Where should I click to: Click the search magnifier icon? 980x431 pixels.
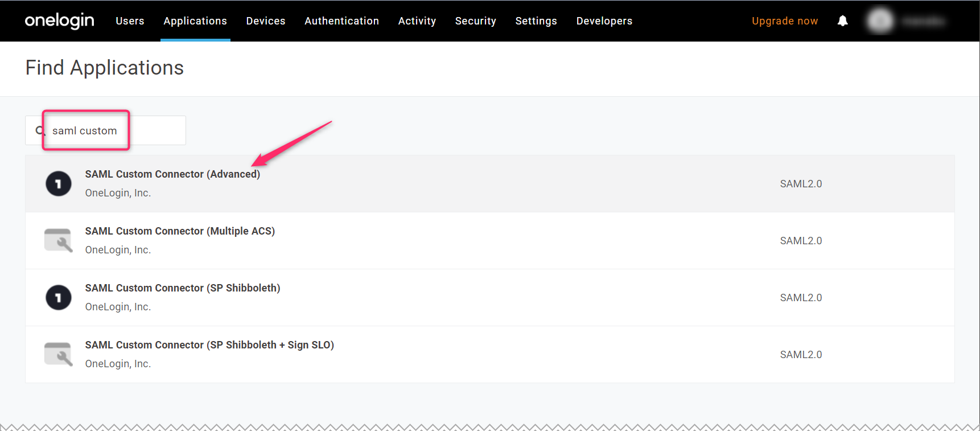pyautogui.click(x=40, y=131)
